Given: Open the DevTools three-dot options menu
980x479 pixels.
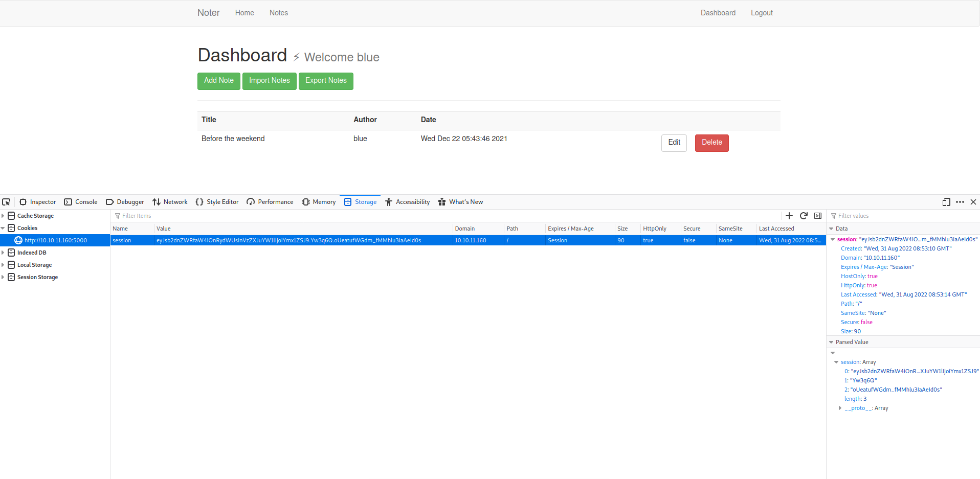Looking at the screenshot, I should (x=960, y=202).
